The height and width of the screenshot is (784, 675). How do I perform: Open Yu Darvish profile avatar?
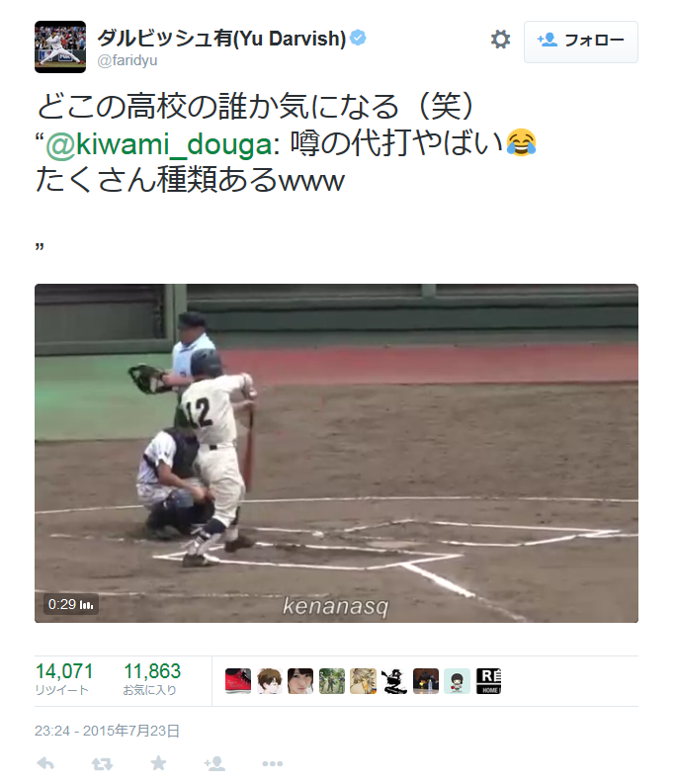(x=60, y=47)
